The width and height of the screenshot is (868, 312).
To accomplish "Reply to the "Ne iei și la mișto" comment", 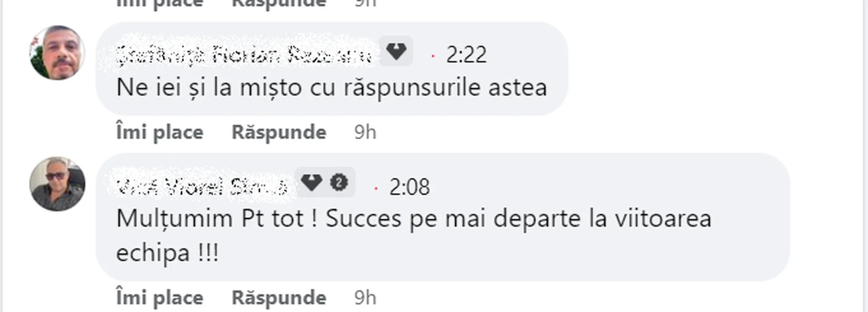I will click(x=279, y=132).
